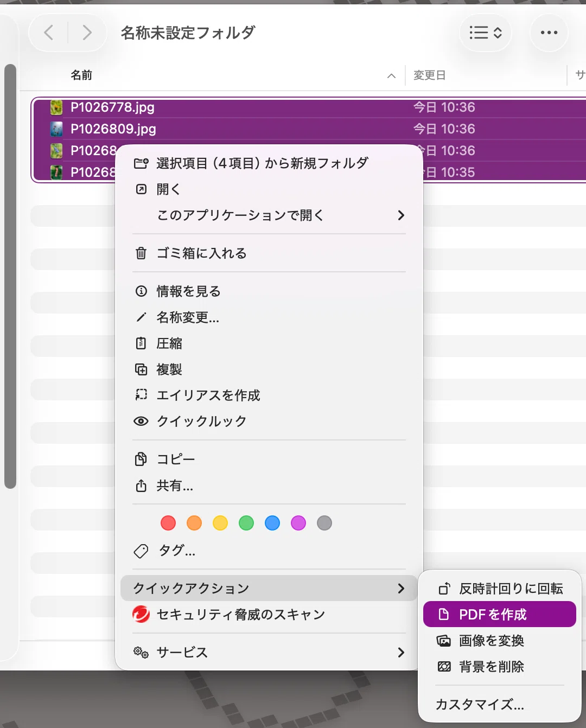Screen dimensions: 586x728
Task: Click the icon beside 背景を削除
Action: (444, 667)
